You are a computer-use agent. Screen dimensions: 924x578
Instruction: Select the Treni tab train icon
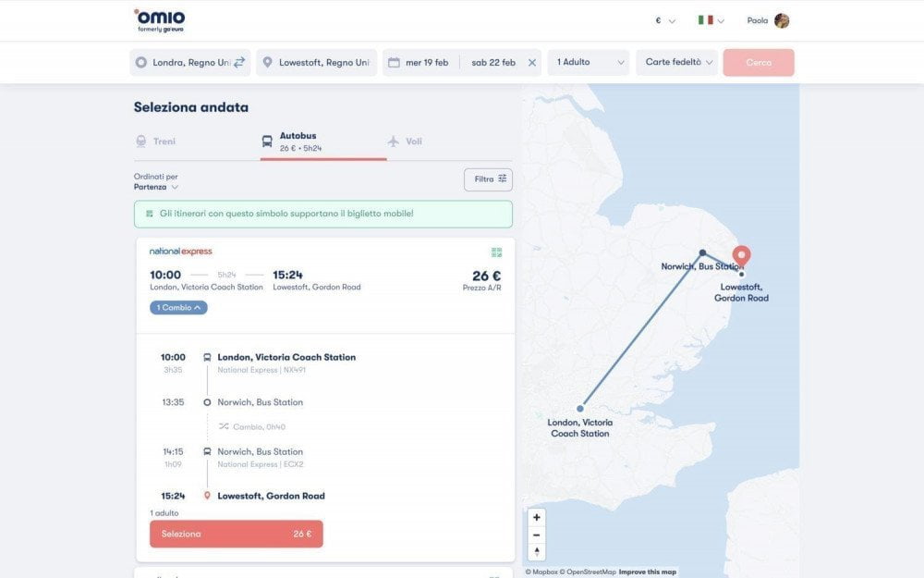[x=140, y=140]
